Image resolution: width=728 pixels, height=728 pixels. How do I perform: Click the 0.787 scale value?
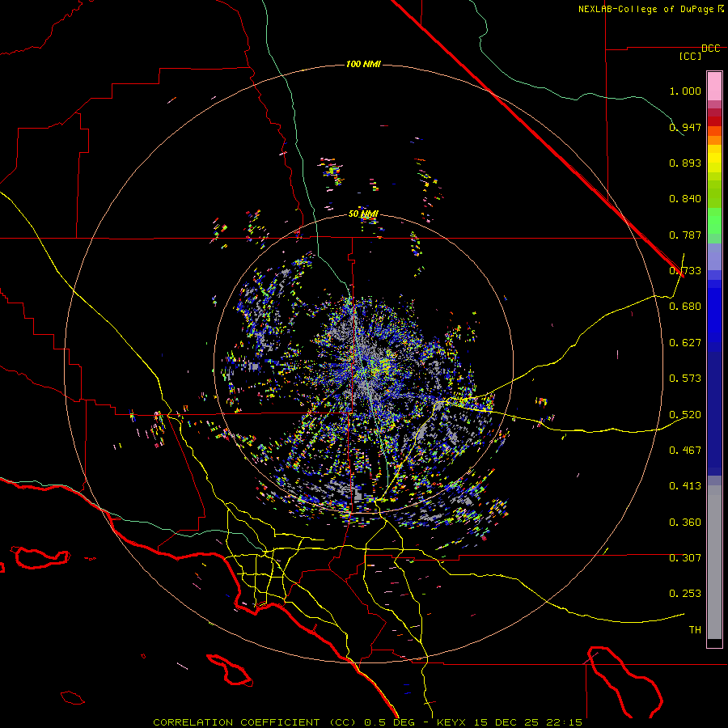pos(685,235)
